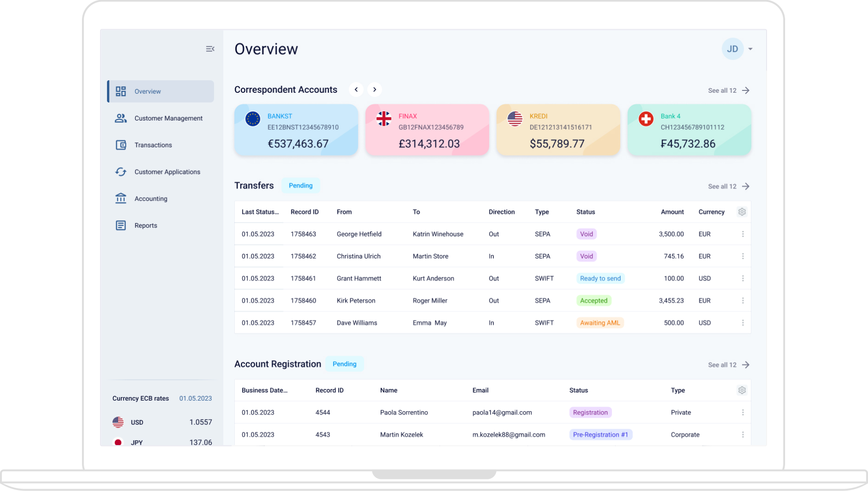The height and width of the screenshot is (491, 868).
Task: Open row actions for transfer 1758463
Action: (743, 234)
